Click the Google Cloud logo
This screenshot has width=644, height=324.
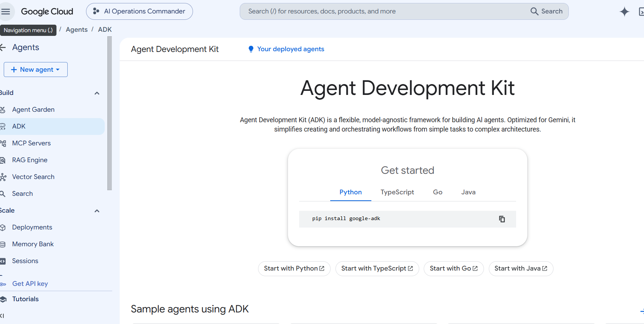[47, 12]
